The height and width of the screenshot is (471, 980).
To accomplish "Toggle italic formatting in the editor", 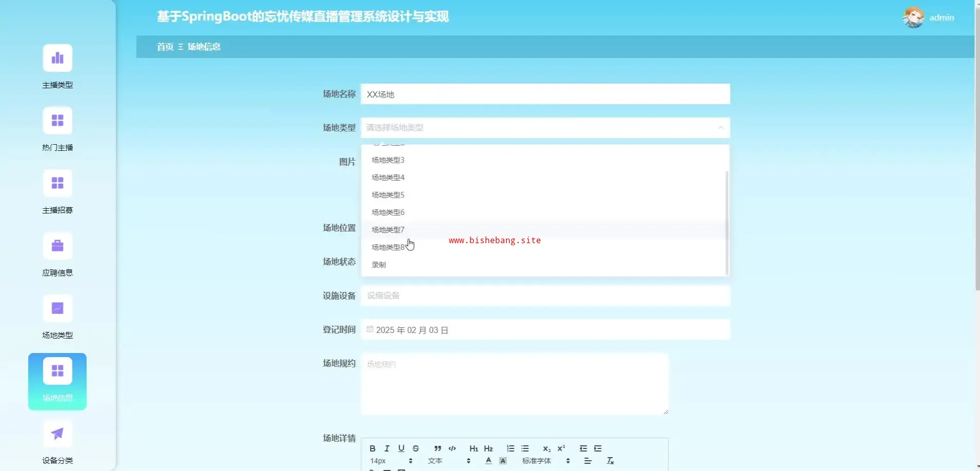I will [x=387, y=448].
